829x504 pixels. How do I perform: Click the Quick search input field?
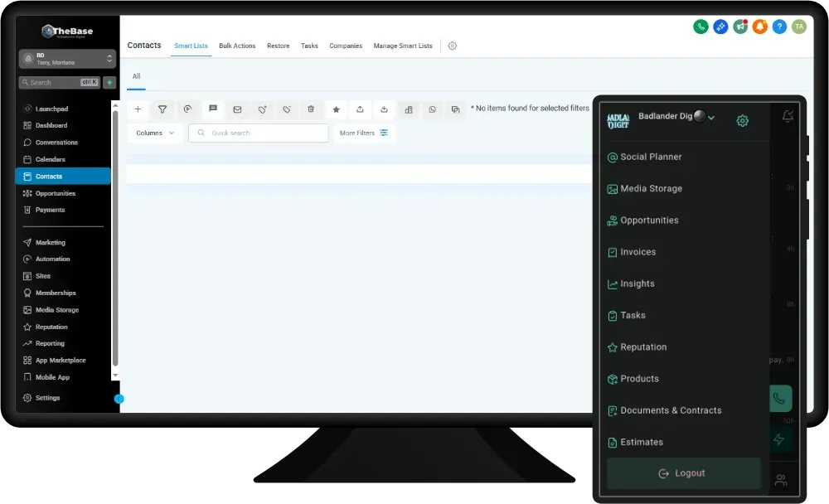coord(259,133)
